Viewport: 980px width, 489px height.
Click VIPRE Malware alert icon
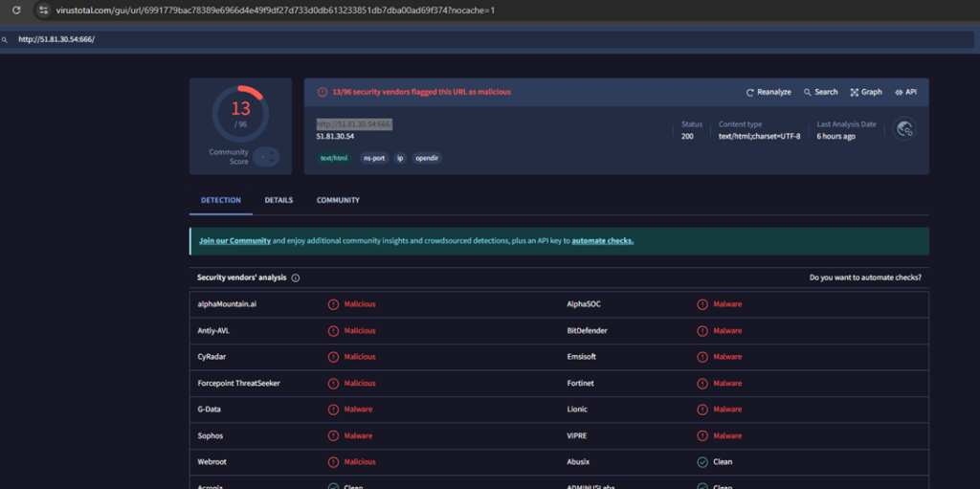(x=702, y=435)
